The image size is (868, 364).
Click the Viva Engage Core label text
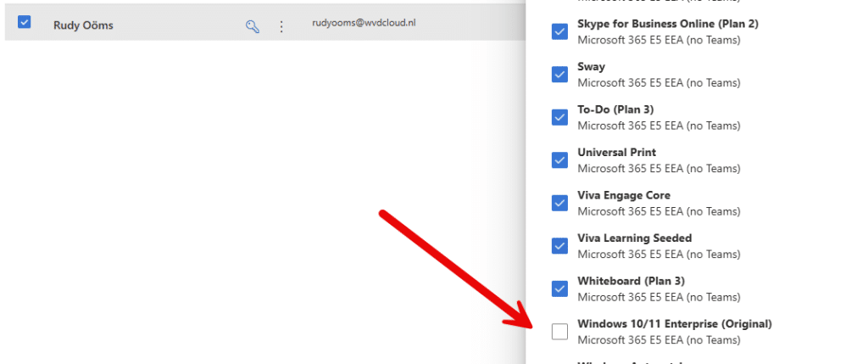[623, 195]
